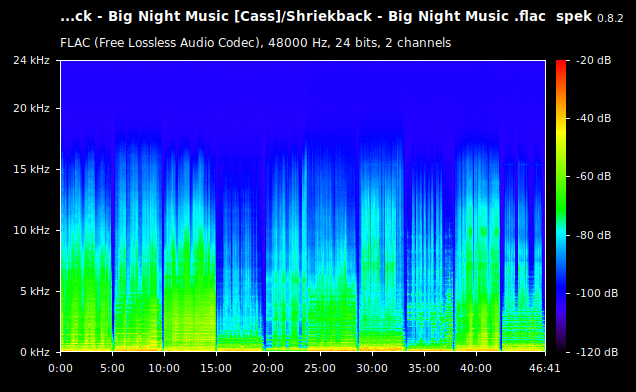Click the -20 dB scale label

click(593, 60)
